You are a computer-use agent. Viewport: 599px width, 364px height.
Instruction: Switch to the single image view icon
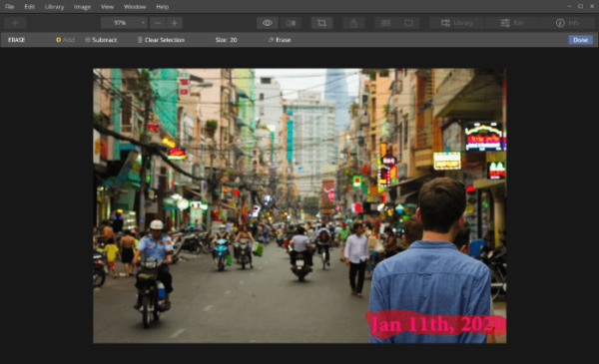coord(408,23)
